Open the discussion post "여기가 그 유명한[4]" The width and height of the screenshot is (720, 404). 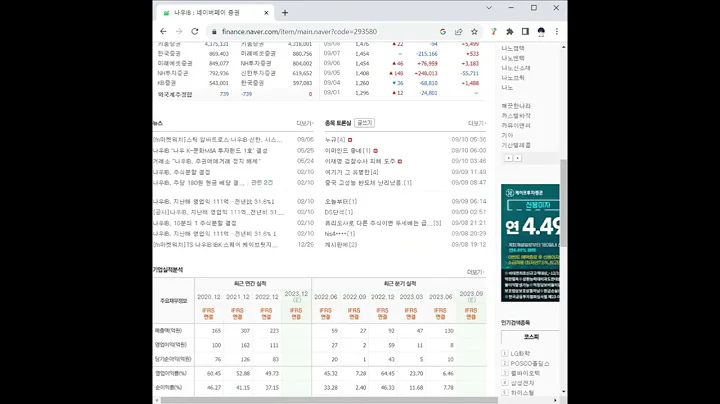pos(351,172)
